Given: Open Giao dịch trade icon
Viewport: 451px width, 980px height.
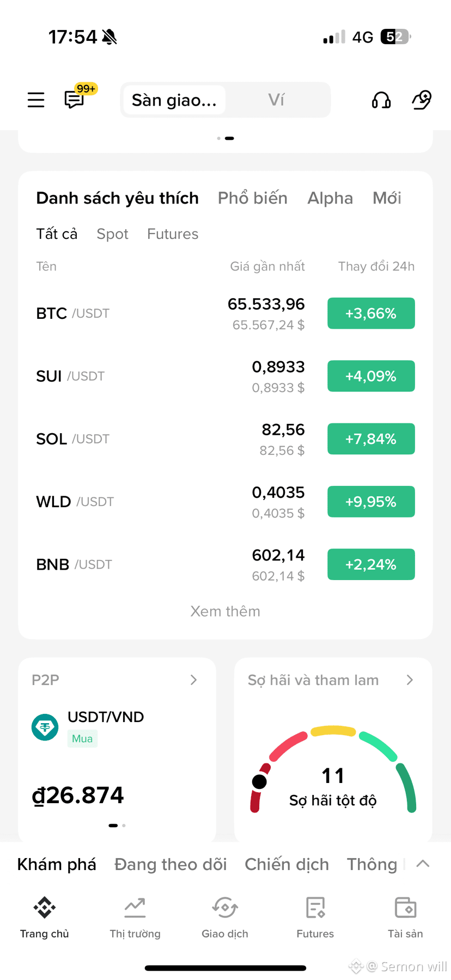Looking at the screenshot, I should [x=225, y=907].
